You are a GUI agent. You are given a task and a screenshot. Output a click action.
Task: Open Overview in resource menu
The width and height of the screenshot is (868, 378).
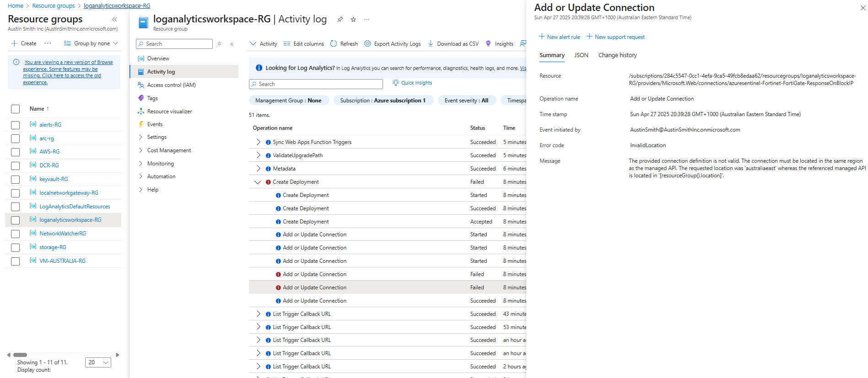click(x=158, y=59)
